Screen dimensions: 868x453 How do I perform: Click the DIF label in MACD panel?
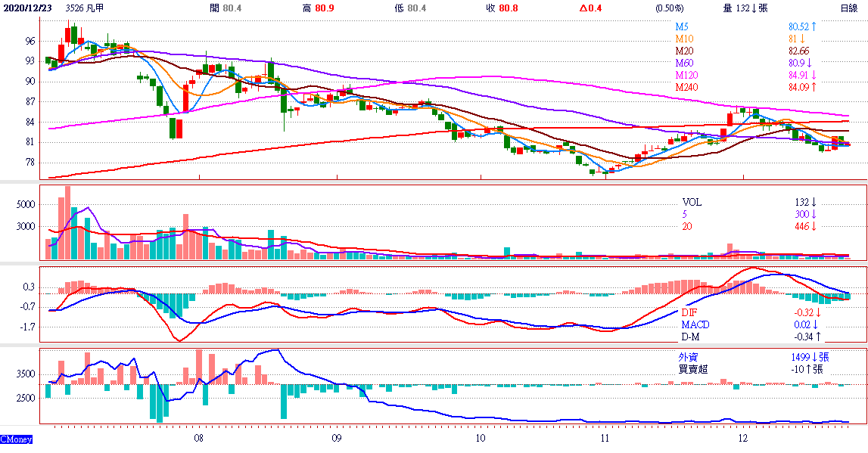[690, 312]
